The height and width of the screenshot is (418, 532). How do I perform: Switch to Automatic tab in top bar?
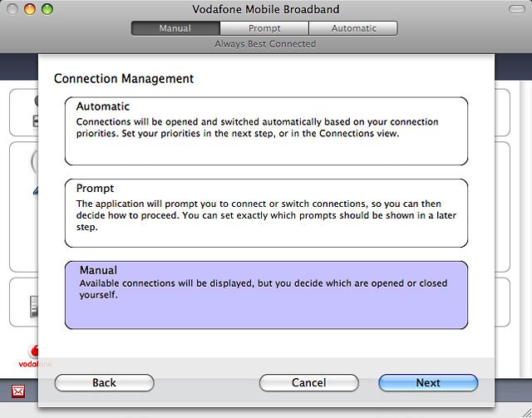point(353,28)
